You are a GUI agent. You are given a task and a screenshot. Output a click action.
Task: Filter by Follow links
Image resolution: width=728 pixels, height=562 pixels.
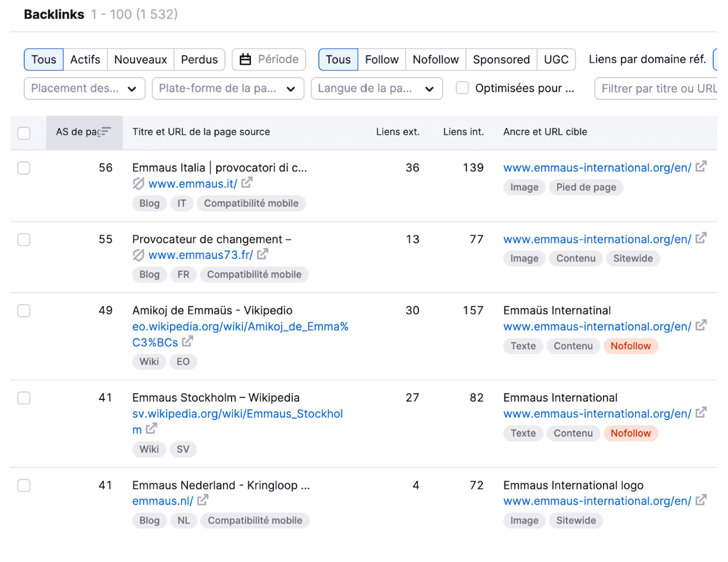(382, 59)
